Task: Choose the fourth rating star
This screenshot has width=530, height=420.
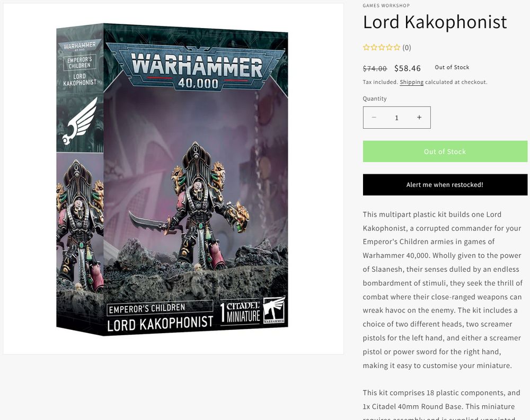Action: (x=389, y=47)
